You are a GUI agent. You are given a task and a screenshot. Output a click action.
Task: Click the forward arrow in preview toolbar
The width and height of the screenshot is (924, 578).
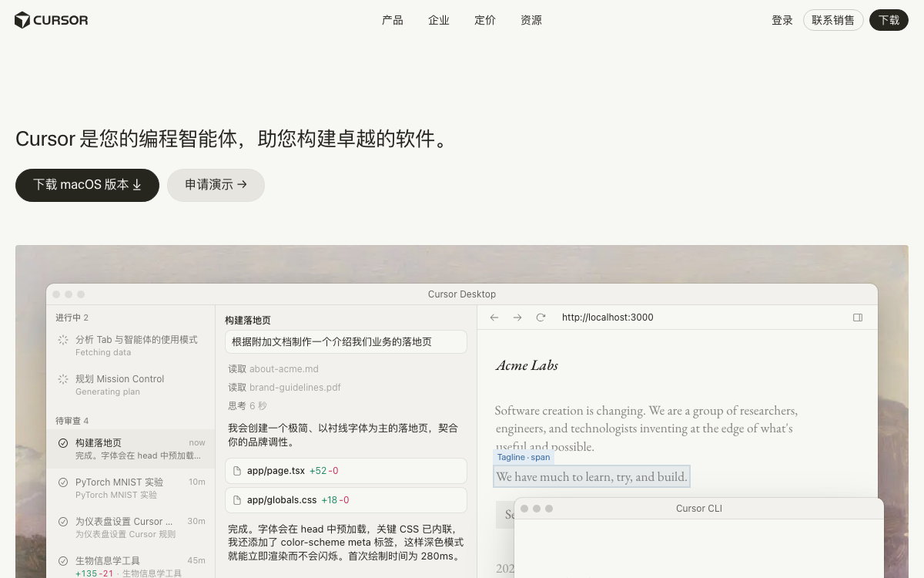[517, 318]
